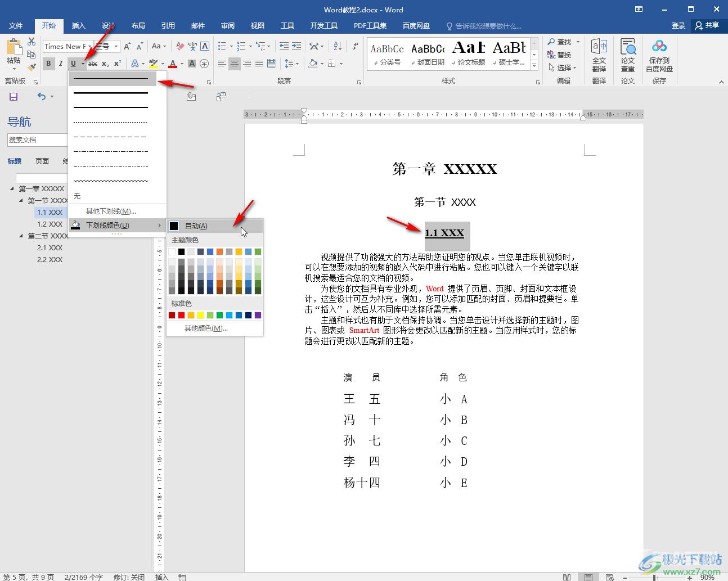
Task: Open the font size 三号 combo box
Action: [x=107, y=46]
